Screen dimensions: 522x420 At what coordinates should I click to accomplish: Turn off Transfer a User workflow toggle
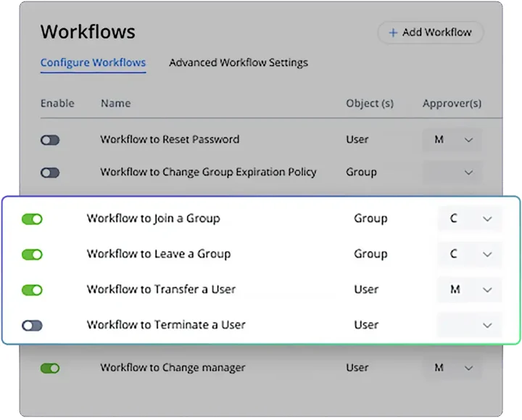pyautogui.click(x=33, y=290)
